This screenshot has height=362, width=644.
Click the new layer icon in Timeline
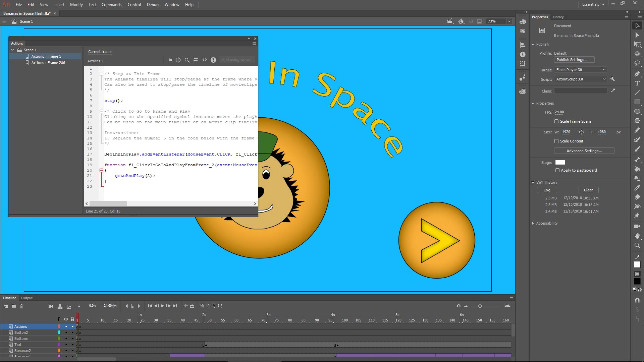pyautogui.click(x=6, y=306)
